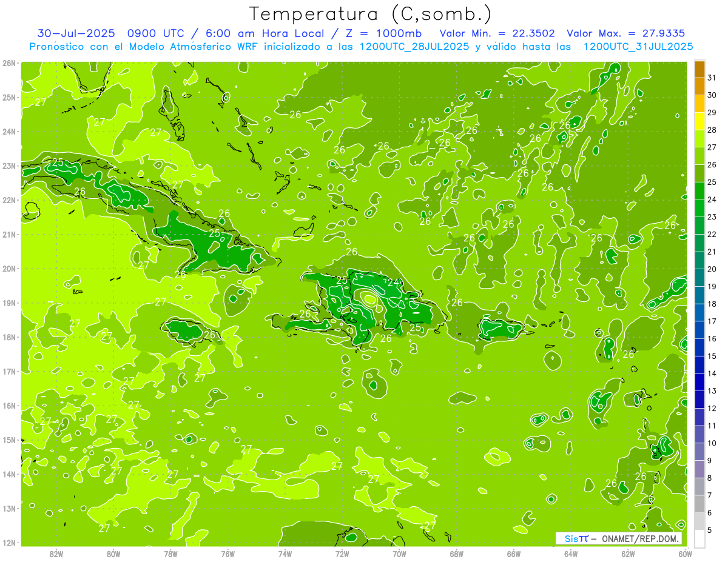This screenshot has height=562, width=728.
Task: Click the "1200UTC_28JUL2025" initialization time
Action: 416,47
